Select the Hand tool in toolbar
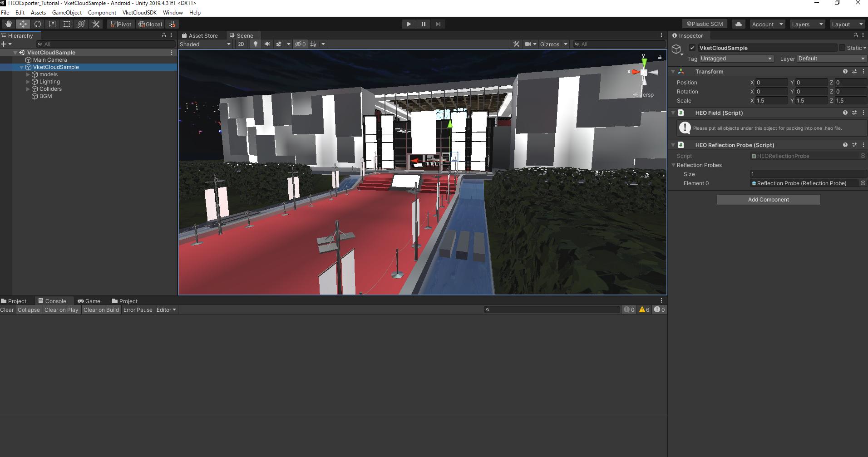This screenshot has height=457, width=868. point(8,24)
